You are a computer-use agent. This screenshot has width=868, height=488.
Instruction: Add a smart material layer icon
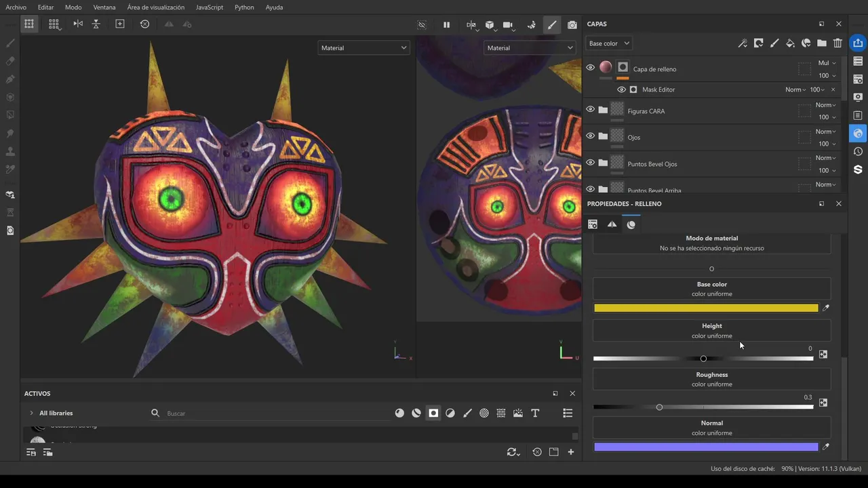pos(806,43)
